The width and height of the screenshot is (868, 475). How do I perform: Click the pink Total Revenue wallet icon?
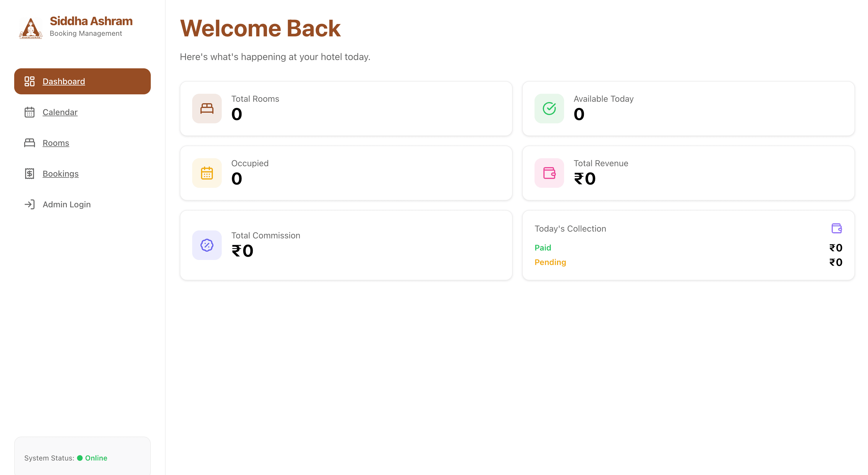pos(549,173)
